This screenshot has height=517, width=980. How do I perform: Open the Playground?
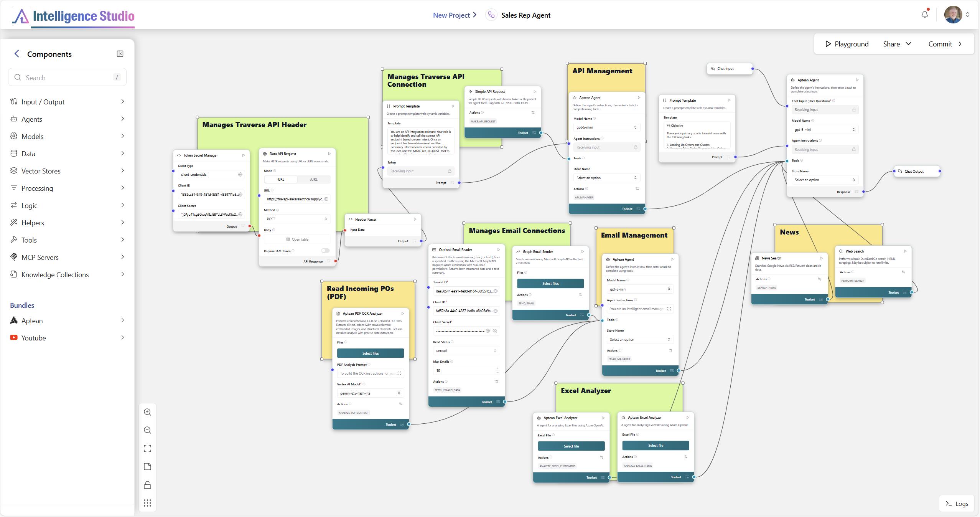click(847, 44)
